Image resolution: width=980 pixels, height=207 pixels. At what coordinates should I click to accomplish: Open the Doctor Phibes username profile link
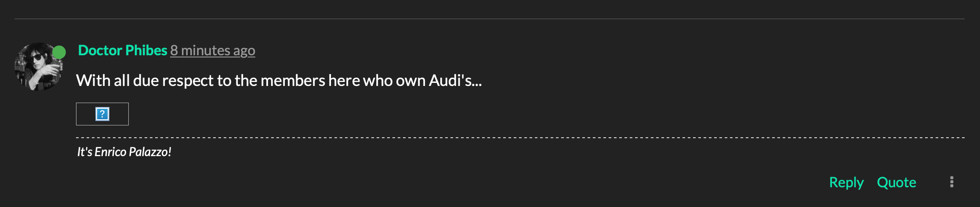[123, 50]
